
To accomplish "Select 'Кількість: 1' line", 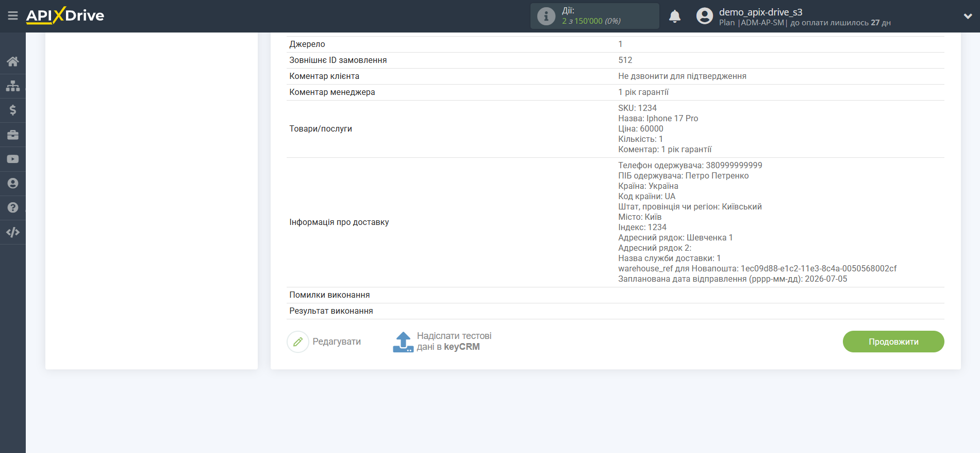I will [x=640, y=139].
